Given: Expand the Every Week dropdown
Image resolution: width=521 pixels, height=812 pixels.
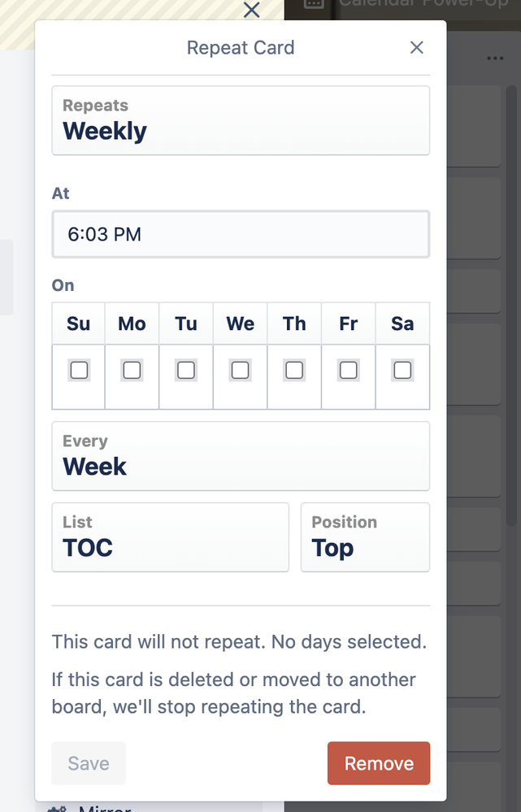Looking at the screenshot, I should [241, 456].
